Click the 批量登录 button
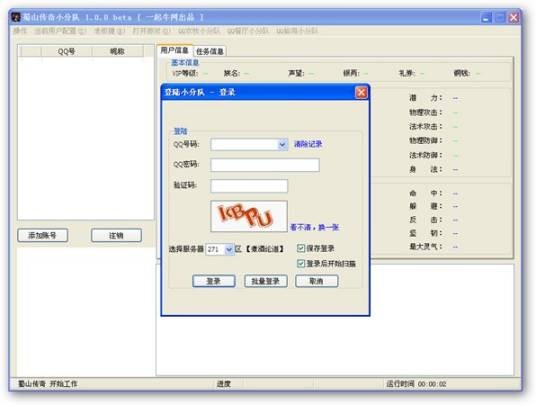 pyautogui.click(x=266, y=281)
